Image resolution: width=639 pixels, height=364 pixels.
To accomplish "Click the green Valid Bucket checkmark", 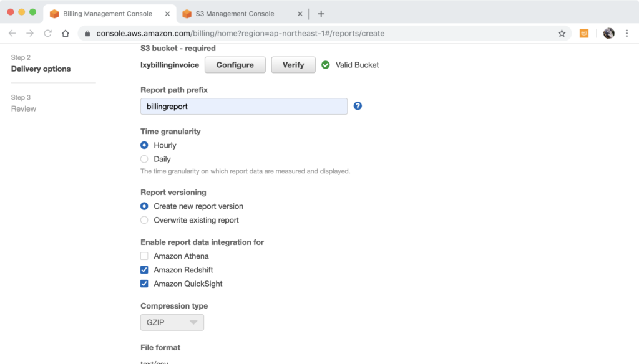I will point(325,65).
